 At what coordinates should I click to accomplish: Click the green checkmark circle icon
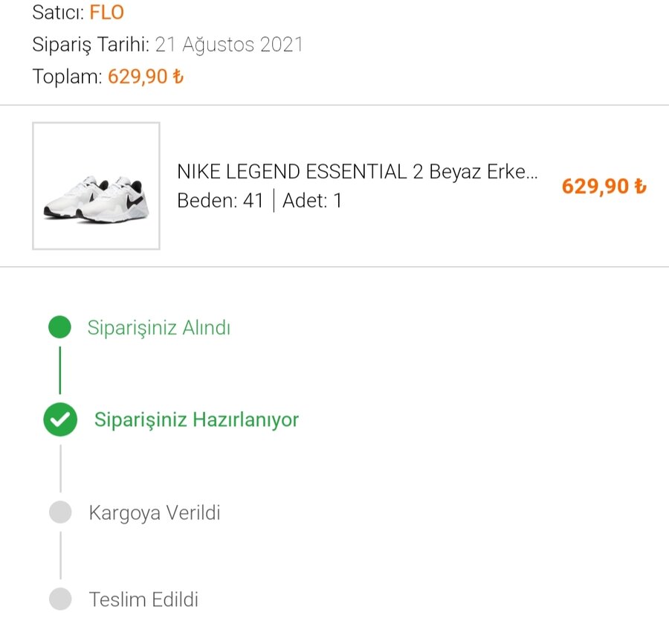coord(60,419)
